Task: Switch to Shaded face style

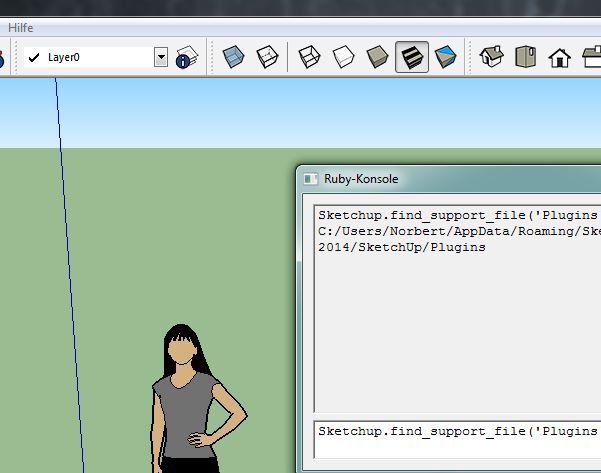Action: click(x=377, y=57)
